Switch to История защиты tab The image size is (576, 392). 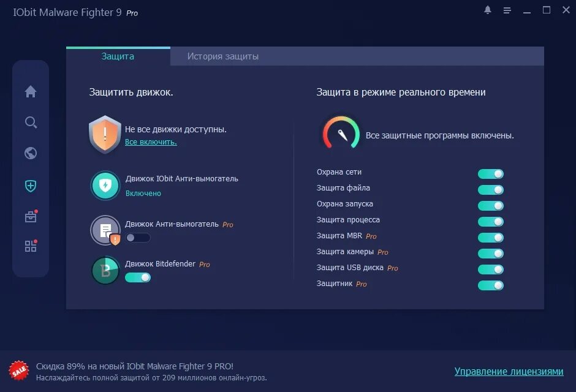tap(223, 56)
